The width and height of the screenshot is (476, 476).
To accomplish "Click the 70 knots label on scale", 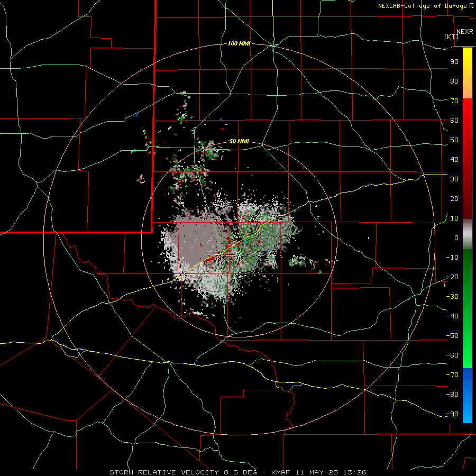I will click(x=454, y=101).
